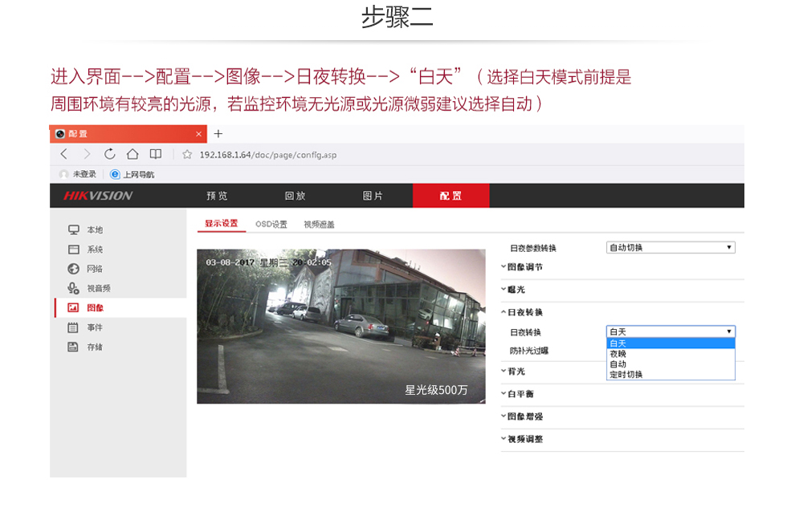This screenshot has width=795, height=532.
Task: Open the 日夜参数转换 dropdown
Action: (x=671, y=248)
